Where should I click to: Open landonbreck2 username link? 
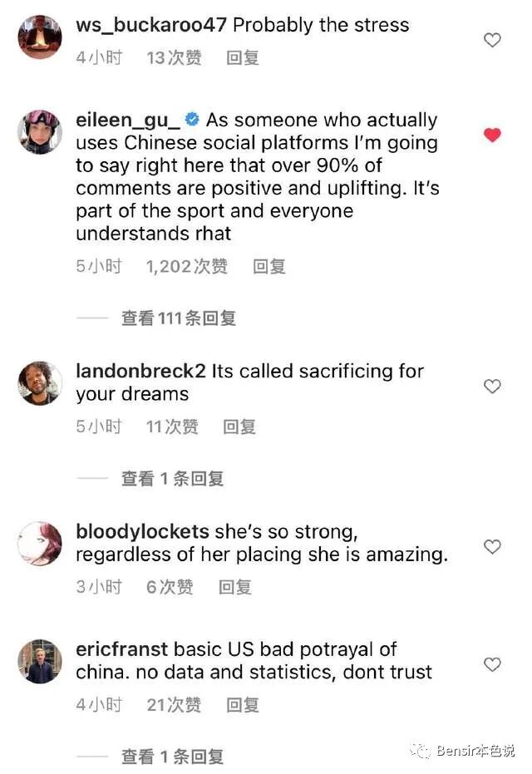point(140,371)
